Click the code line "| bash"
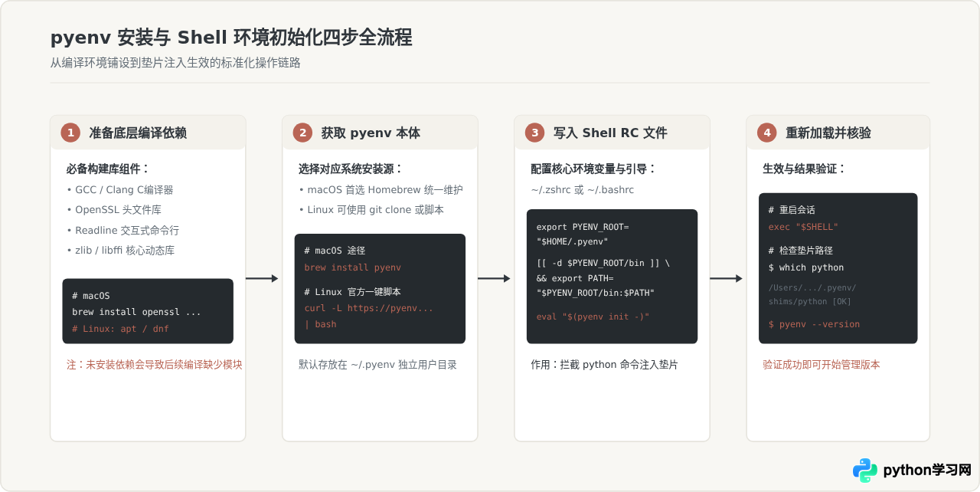Screen dimensions: 980x492 pos(320,324)
